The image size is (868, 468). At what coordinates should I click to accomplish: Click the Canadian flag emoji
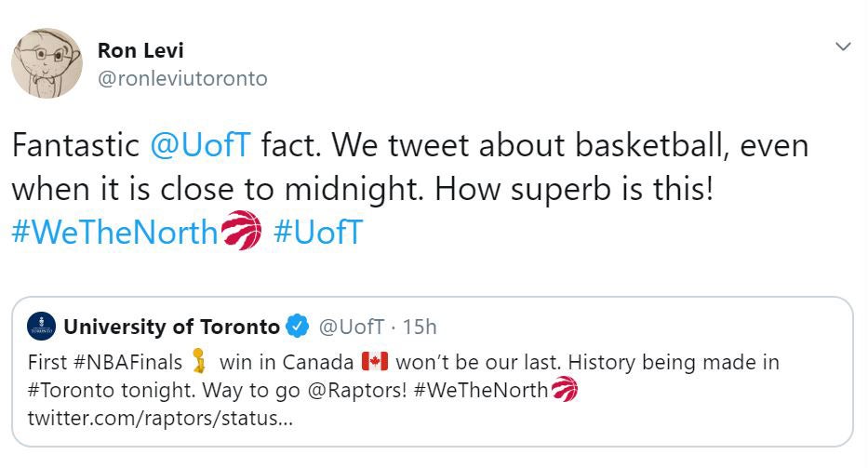(x=373, y=361)
